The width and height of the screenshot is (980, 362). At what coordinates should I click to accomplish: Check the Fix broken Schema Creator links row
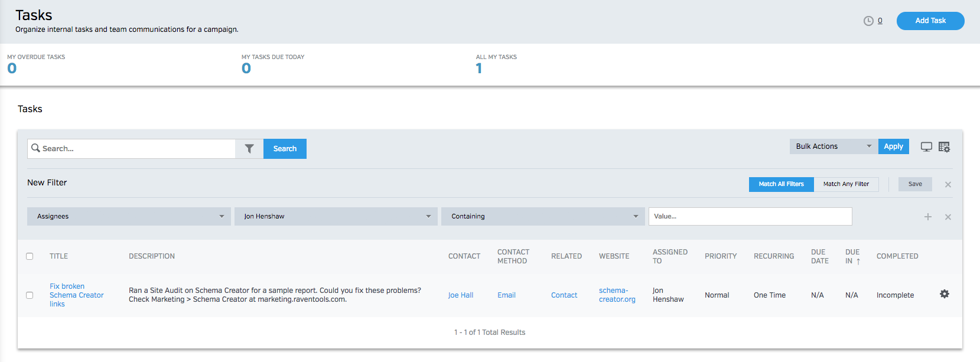[x=30, y=295]
